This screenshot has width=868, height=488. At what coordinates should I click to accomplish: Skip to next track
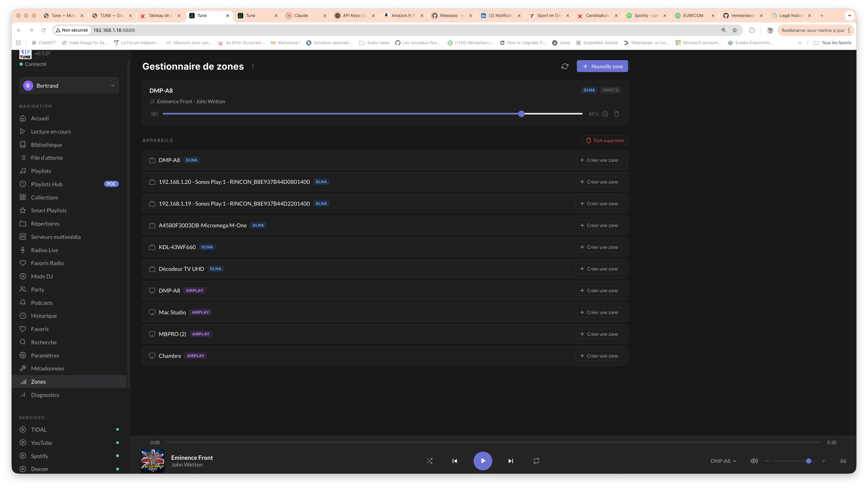pyautogui.click(x=510, y=461)
